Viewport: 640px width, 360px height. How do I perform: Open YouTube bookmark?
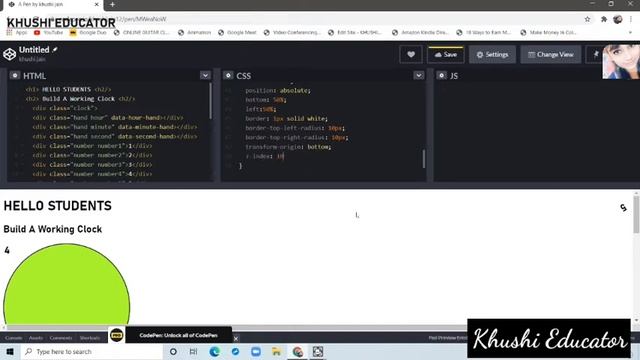tap(49, 32)
